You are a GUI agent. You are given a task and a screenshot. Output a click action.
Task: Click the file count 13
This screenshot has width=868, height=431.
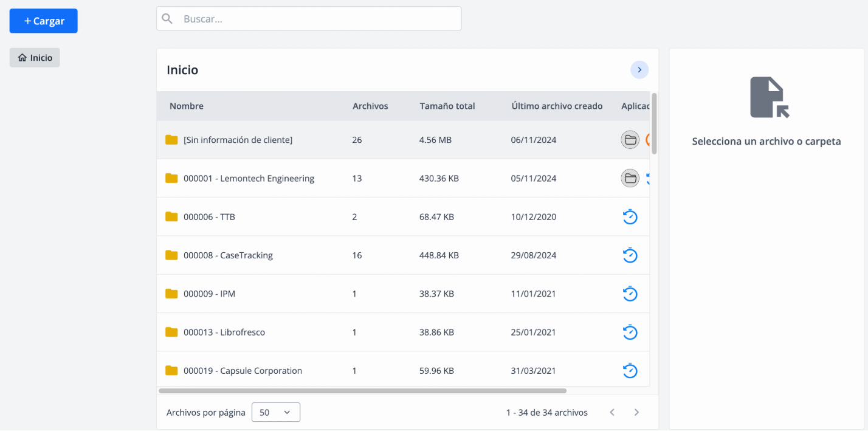[x=357, y=178]
